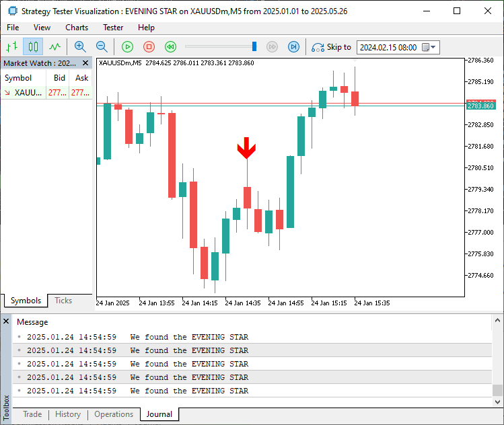Screen dimensions: 504x425
Task: Open the Charts menu
Action: [x=77, y=28]
